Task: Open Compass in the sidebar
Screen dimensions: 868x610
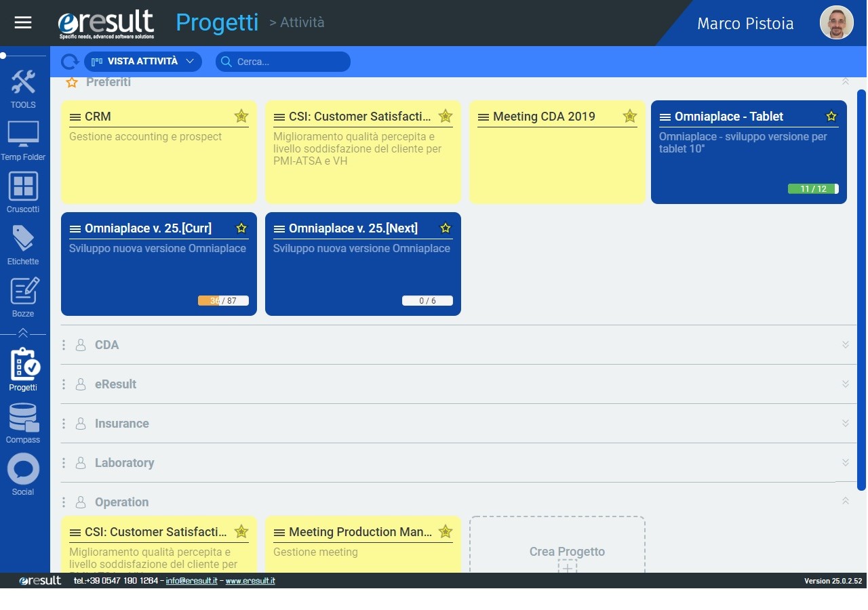Action: pyautogui.click(x=23, y=423)
